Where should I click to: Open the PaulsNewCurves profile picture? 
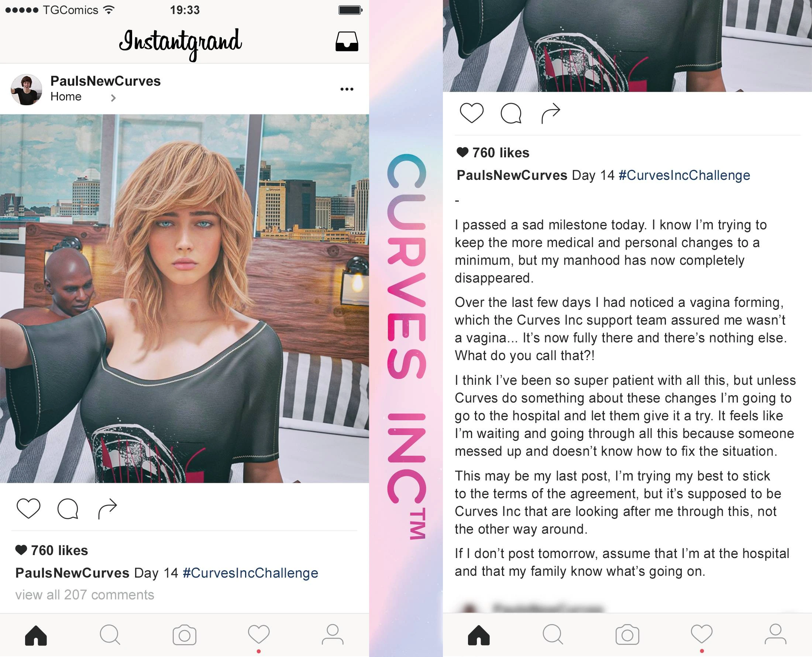click(26, 89)
